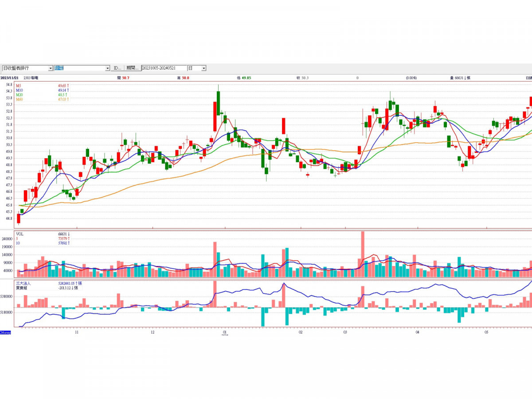Select the 11 month marker on timeline
The width and height of the screenshot is (532, 399).
point(77,332)
